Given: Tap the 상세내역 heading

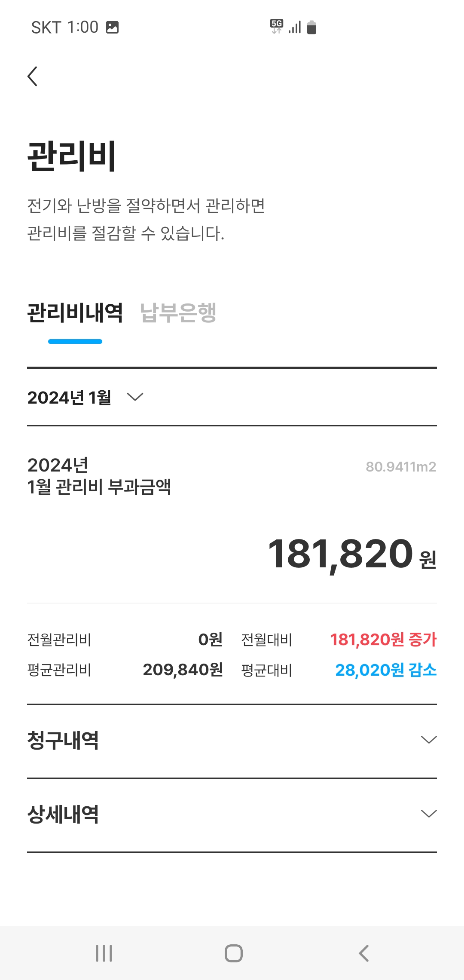Looking at the screenshot, I should pyautogui.click(x=63, y=814).
